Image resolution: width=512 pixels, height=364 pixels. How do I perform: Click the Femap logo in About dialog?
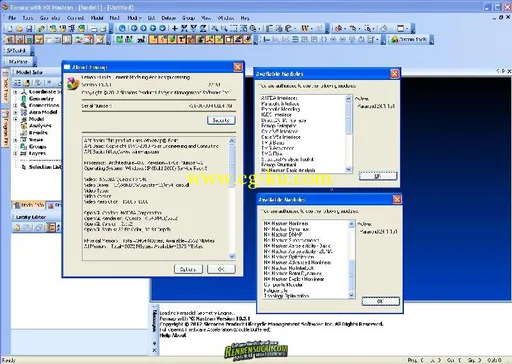tap(73, 84)
